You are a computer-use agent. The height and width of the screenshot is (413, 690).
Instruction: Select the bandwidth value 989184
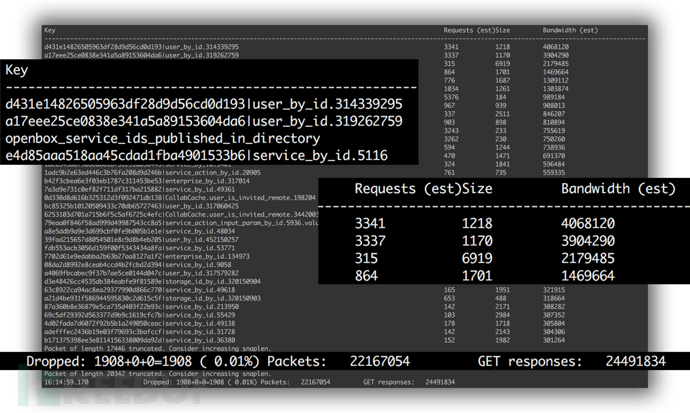click(x=554, y=97)
